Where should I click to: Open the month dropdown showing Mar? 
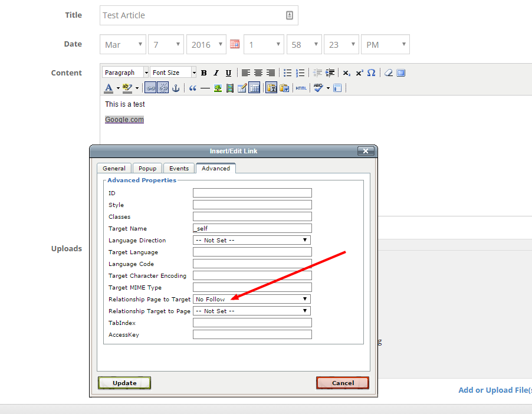(x=123, y=44)
